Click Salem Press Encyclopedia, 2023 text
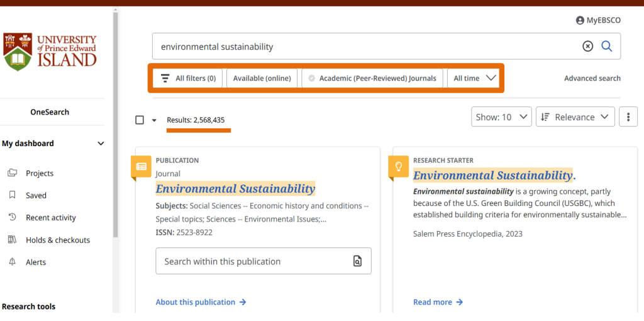This screenshot has height=321, width=644. tap(468, 234)
